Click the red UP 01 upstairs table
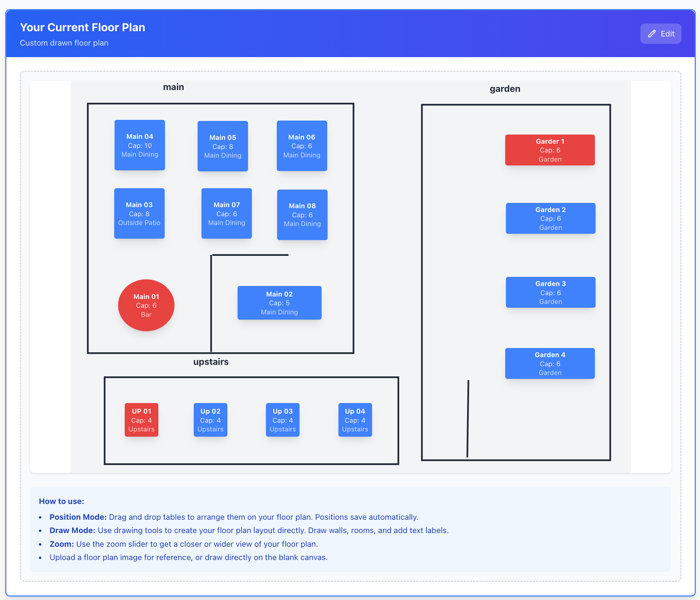 pyautogui.click(x=142, y=420)
